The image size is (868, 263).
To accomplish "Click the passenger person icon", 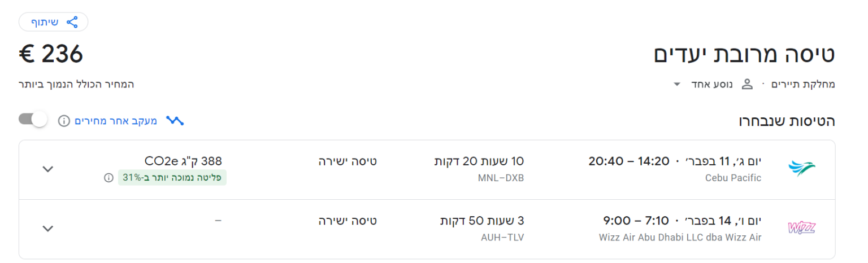I will [747, 85].
